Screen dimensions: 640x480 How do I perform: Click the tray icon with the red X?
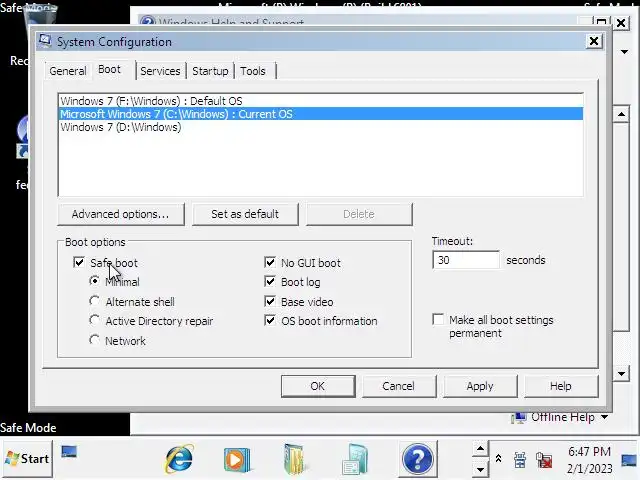pos(544,460)
